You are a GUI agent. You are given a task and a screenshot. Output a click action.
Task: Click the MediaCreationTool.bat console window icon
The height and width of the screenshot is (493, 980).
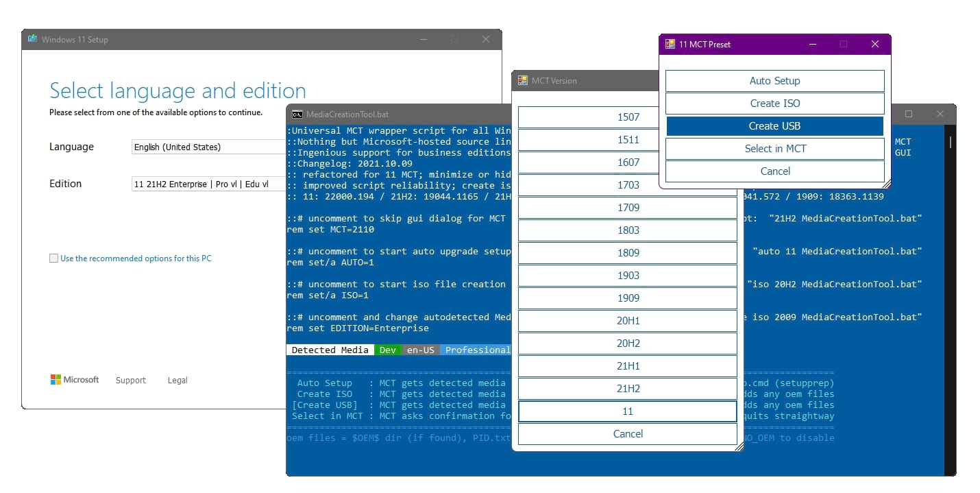pos(297,114)
